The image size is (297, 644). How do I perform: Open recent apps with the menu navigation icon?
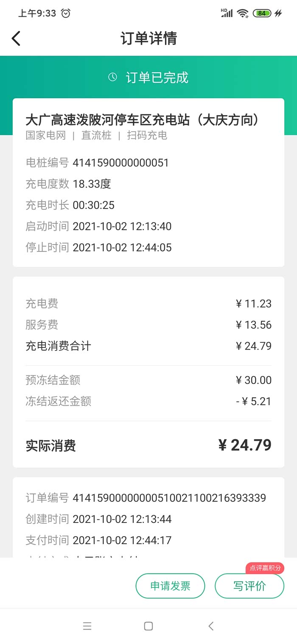[87, 626]
